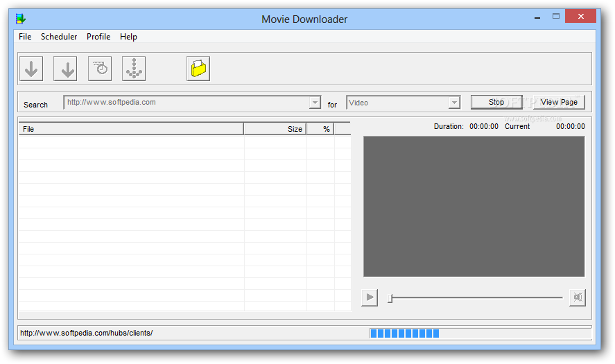Click the playback seek slider handle

[x=390, y=298]
